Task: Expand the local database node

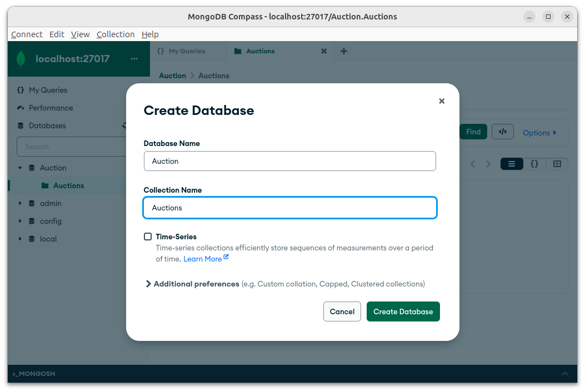Action: (20, 239)
